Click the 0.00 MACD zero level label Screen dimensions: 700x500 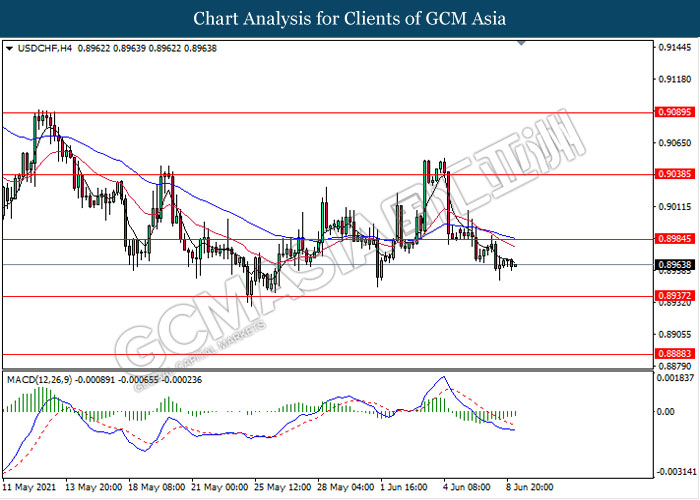[666, 412]
